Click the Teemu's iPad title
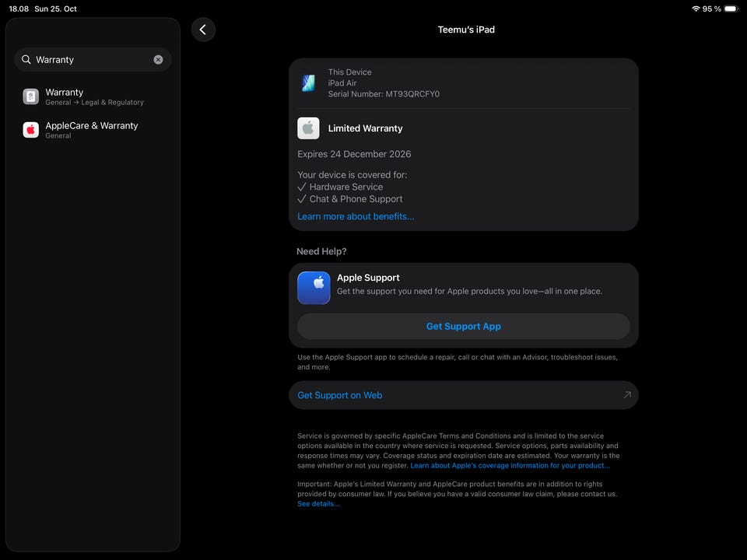This screenshot has height=560, width=747. (466, 30)
